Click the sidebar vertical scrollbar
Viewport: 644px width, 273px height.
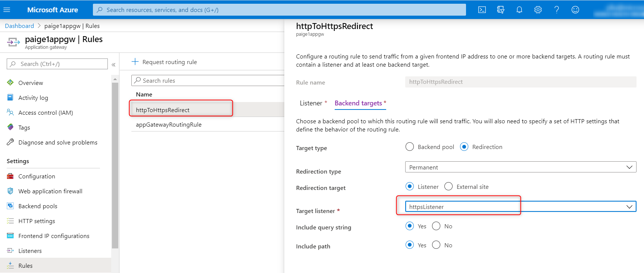pos(115,166)
